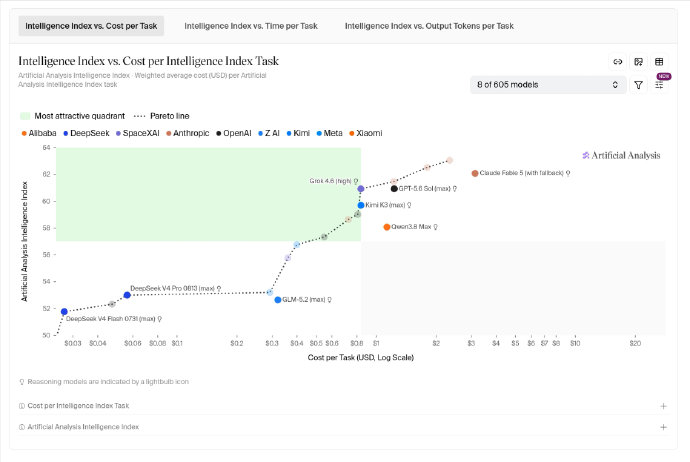The image size is (690, 462).
Task: Toggle Pareto line legend item
Action: point(161,116)
